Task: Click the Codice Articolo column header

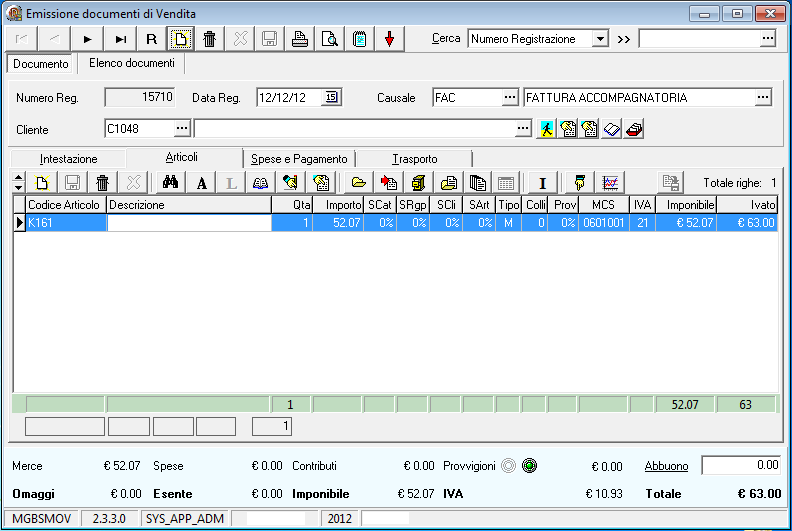Action: [x=66, y=205]
